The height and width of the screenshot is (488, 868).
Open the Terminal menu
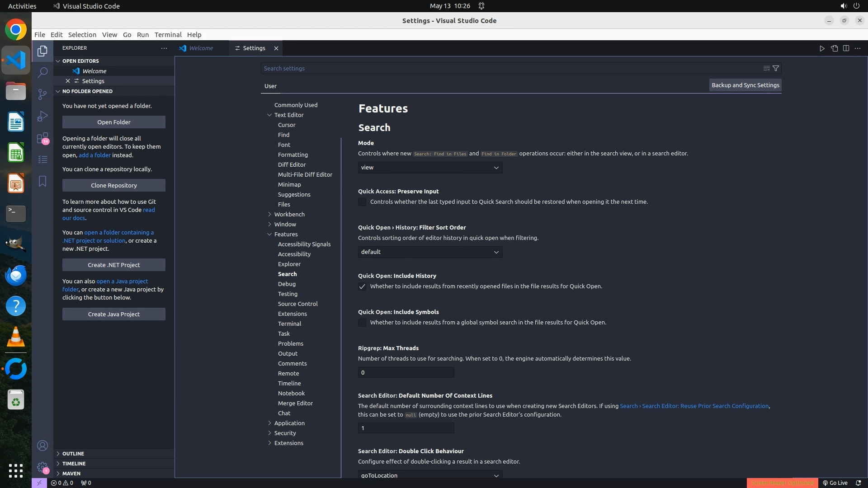(x=168, y=35)
